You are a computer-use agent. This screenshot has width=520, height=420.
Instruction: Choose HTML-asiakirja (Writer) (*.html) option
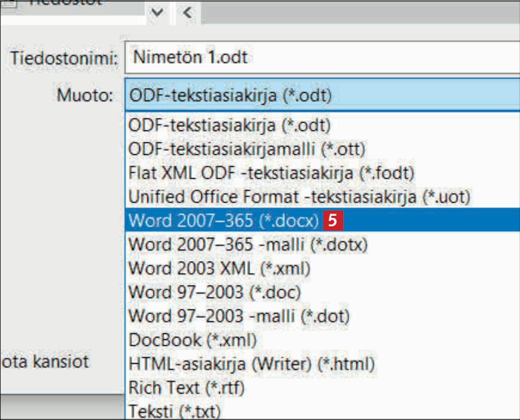(252, 364)
